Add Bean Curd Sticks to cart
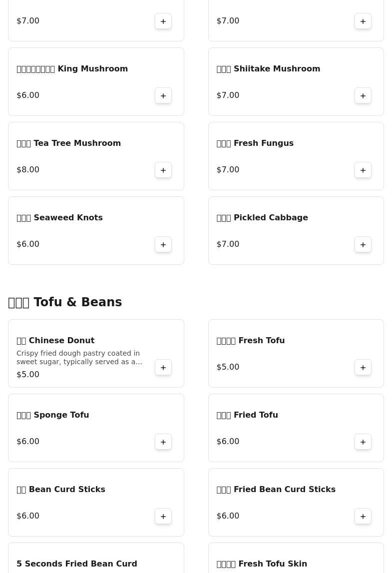The width and height of the screenshot is (392, 573). 163,516
